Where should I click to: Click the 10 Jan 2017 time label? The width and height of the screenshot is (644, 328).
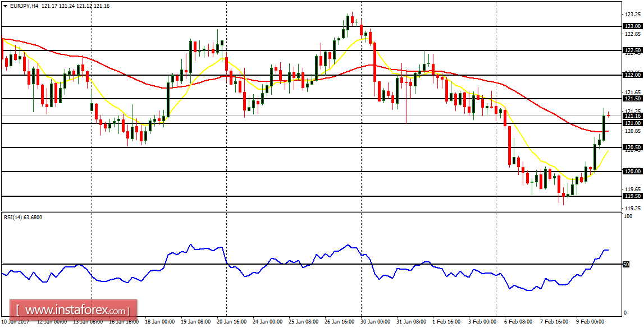click(x=14, y=322)
